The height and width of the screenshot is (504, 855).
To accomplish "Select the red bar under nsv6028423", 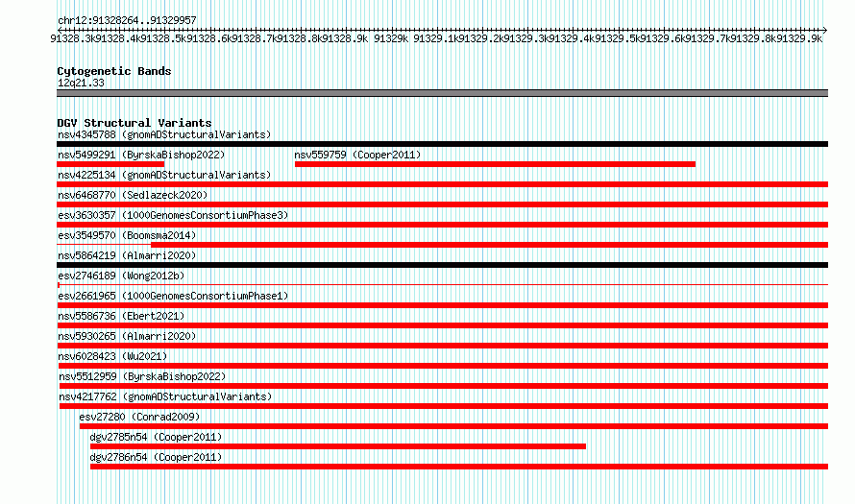I will tap(443, 366).
